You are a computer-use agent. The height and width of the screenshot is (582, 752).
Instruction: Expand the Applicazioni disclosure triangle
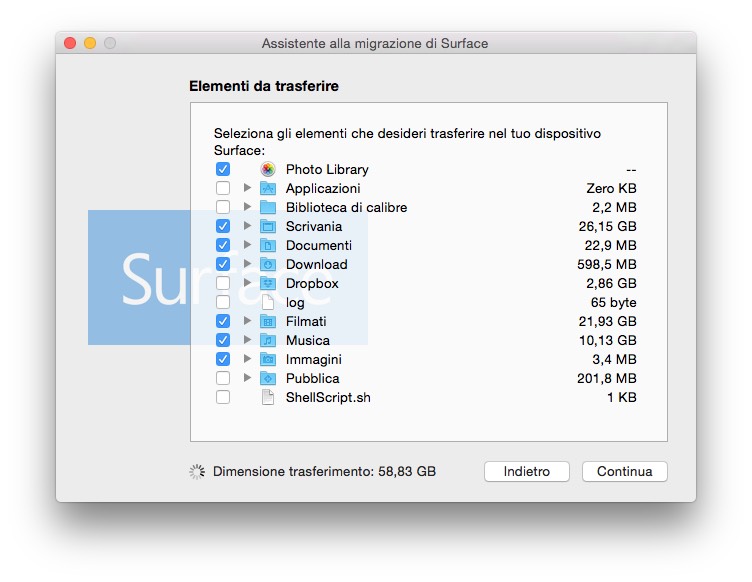[x=247, y=188]
